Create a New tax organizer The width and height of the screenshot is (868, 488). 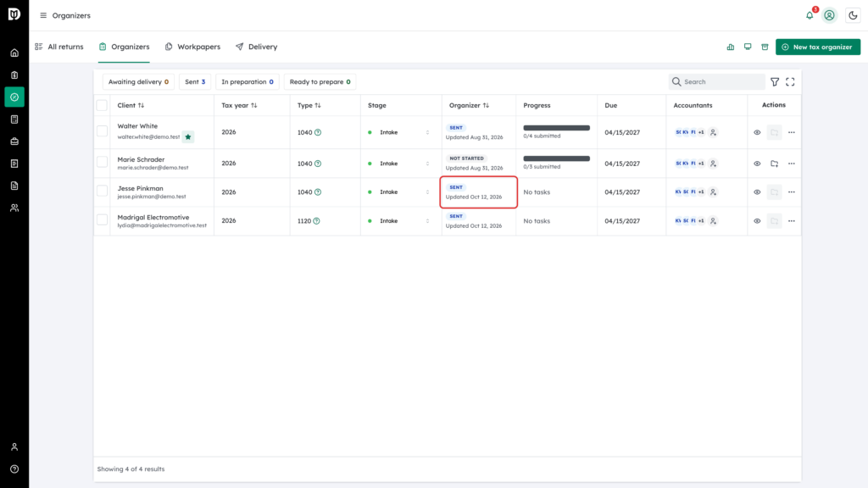pos(818,47)
